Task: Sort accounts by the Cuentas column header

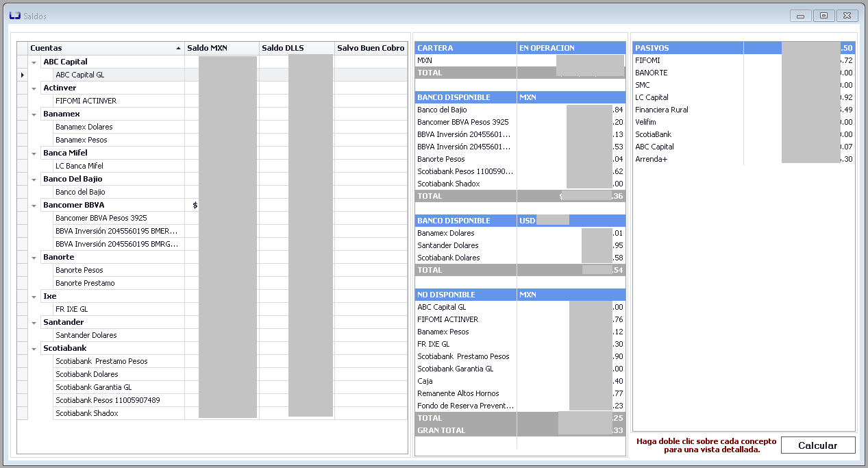Action: (x=106, y=48)
